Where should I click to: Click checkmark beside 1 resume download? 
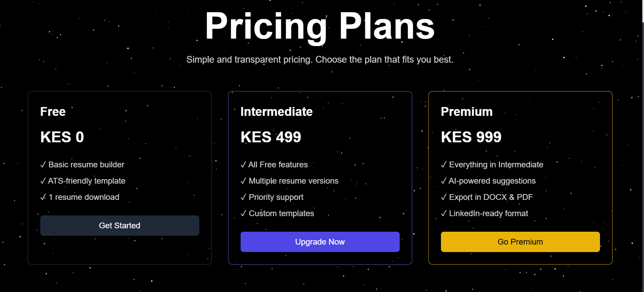click(x=43, y=197)
